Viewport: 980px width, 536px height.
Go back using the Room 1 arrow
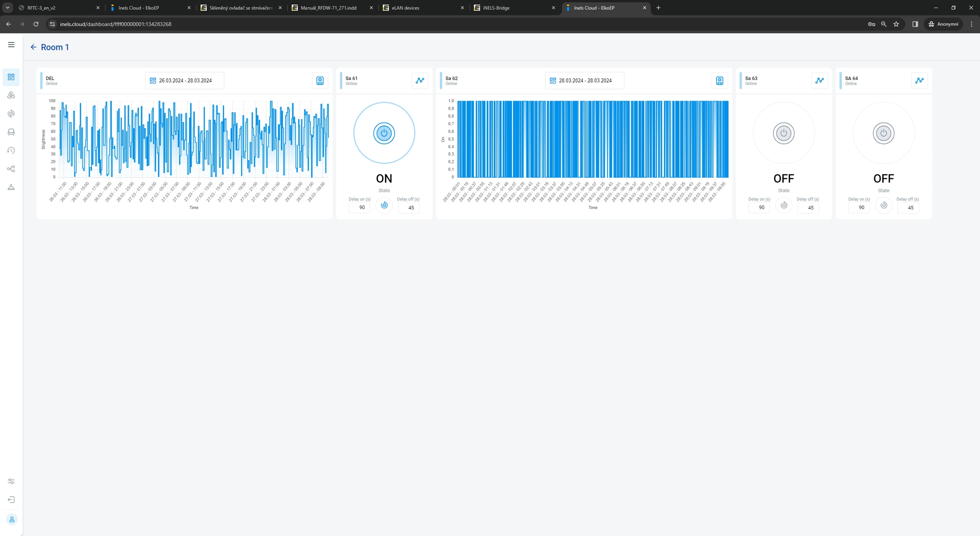(33, 47)
